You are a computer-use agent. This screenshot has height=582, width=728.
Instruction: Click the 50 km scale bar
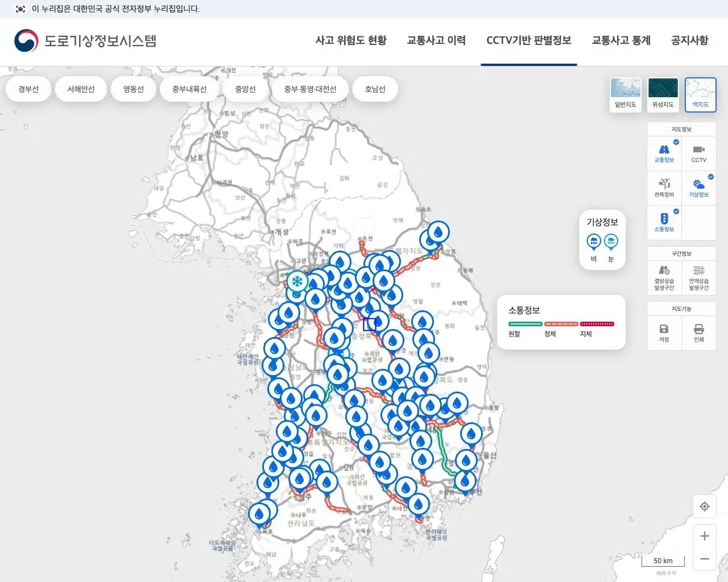(663, 561)
